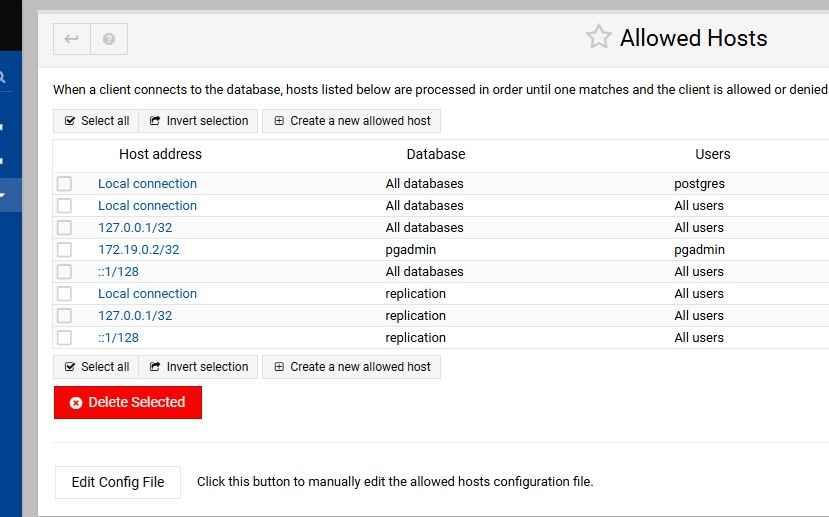Open Local connection entry for replication
The image size is (829, 517).
[x=147, y=294]
